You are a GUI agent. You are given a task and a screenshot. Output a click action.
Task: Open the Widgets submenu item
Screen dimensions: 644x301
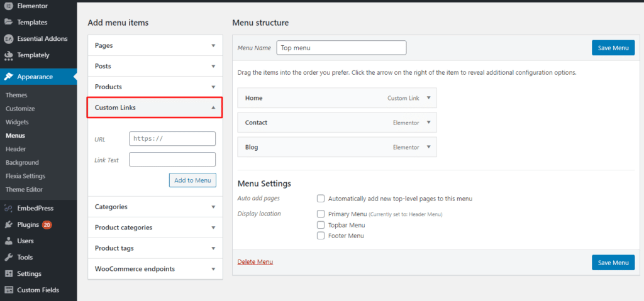click(x=17, y=122)
